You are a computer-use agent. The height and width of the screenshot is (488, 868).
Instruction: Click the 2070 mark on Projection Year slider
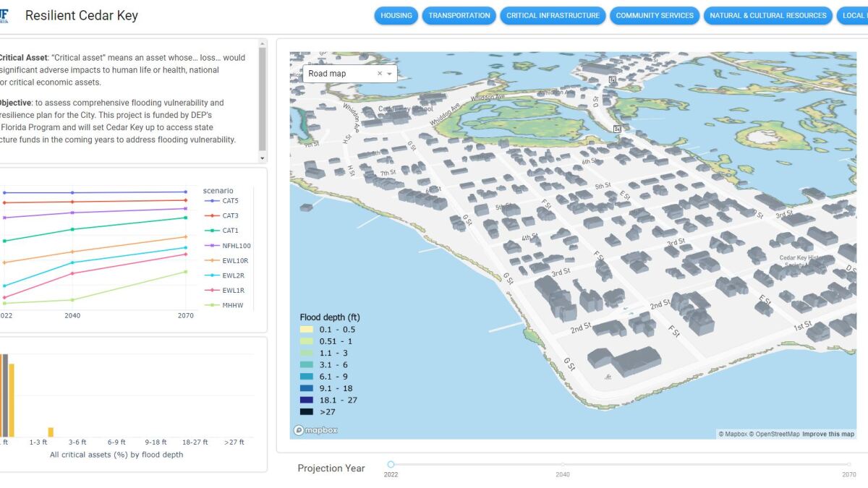[849, 464]
